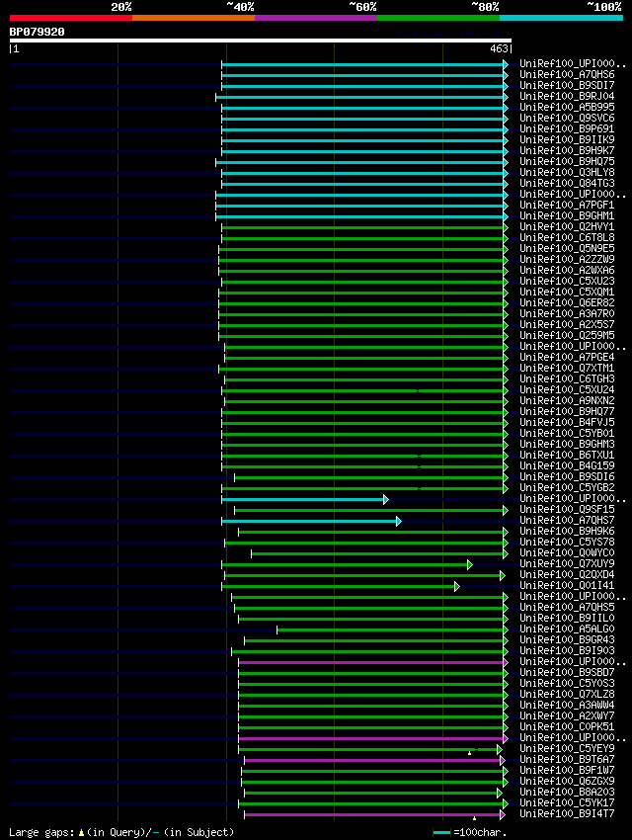
Task: Click the green ~80% identity legend segment
Action: pyautogui.click(x=438, y=18)
